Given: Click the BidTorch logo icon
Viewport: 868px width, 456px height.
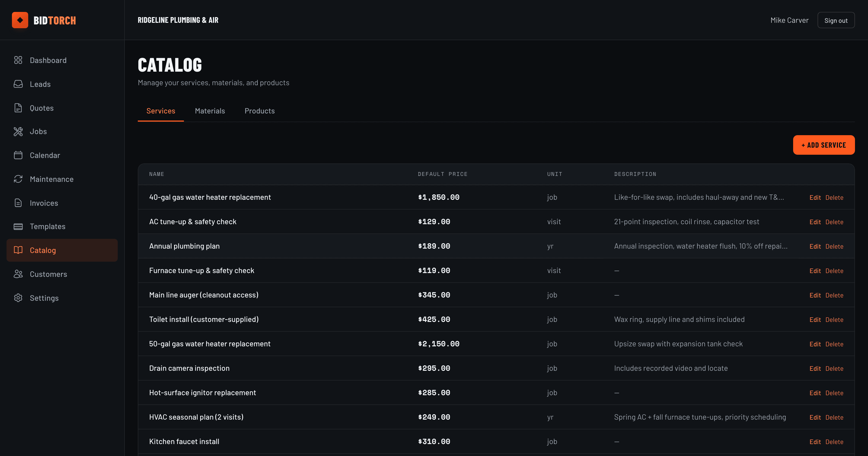Looking at the screenshot, I should click(x=20, y=20).
